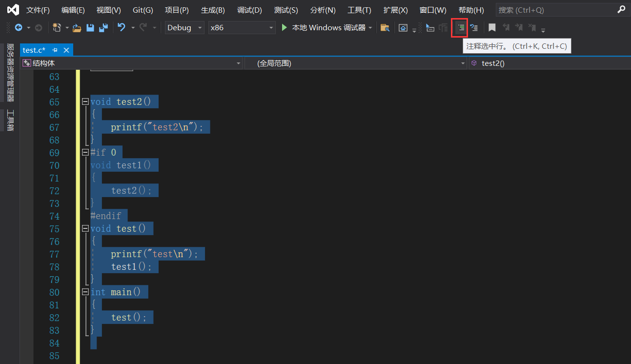Open the 工具(T) menu

[359, 10]
